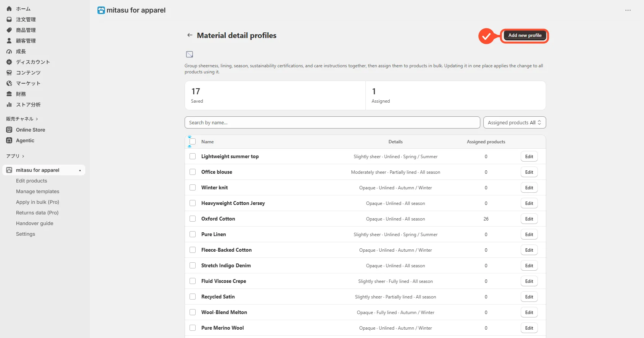Check the Office blouse row checkbox
This screenshot has width=644, height=338.
[193, 172]
